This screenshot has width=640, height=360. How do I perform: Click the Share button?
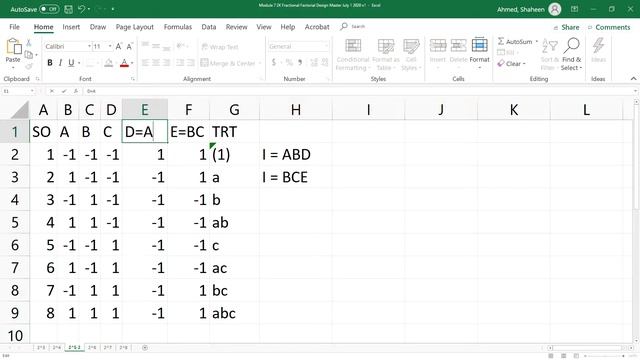coord(567,27)
